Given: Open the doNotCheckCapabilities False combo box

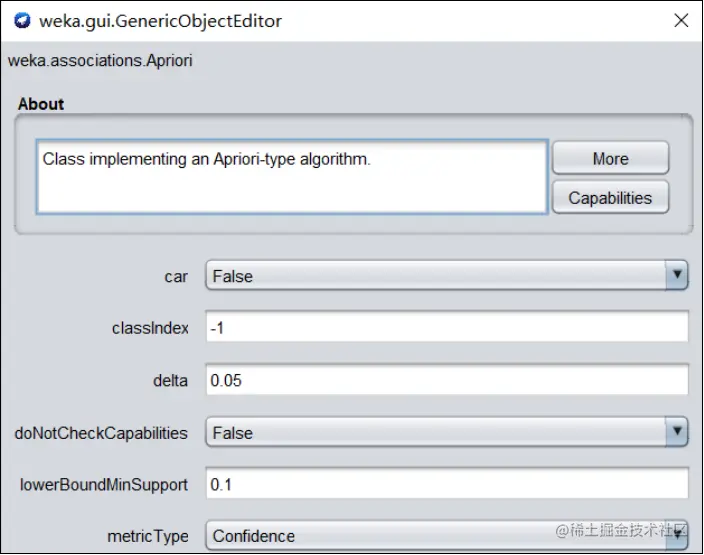Looking at the screenshot, I should (x=436, y=433).
